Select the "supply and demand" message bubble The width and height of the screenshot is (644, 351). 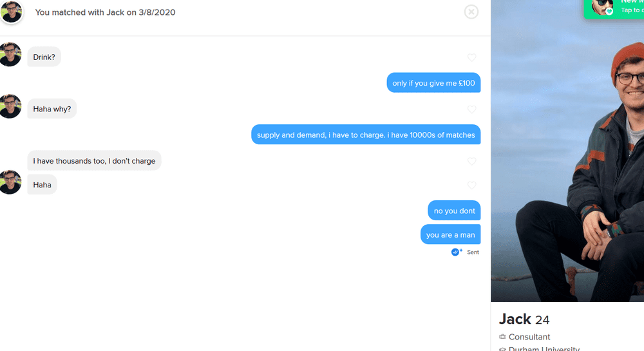click(x=366, y=135)
